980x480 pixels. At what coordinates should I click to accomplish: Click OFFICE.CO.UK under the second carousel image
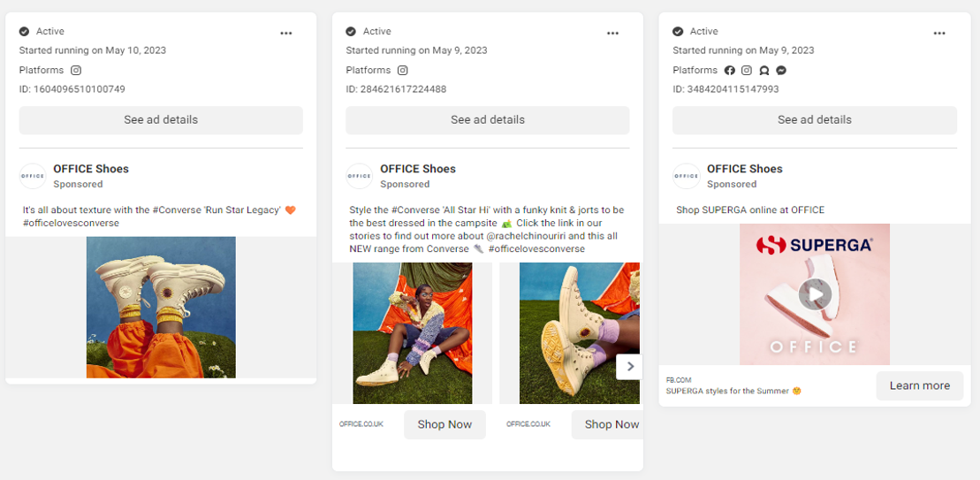pos(528,424)
